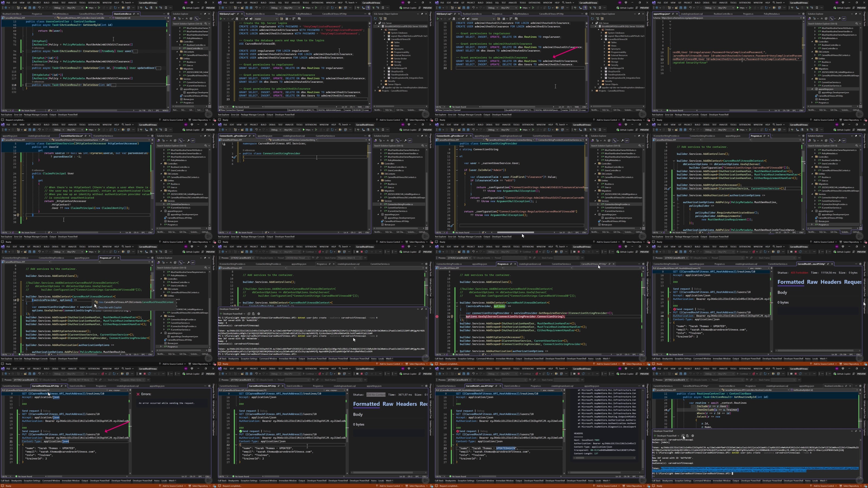Stop Debugging square in the 403 Forbidden window

796,252
